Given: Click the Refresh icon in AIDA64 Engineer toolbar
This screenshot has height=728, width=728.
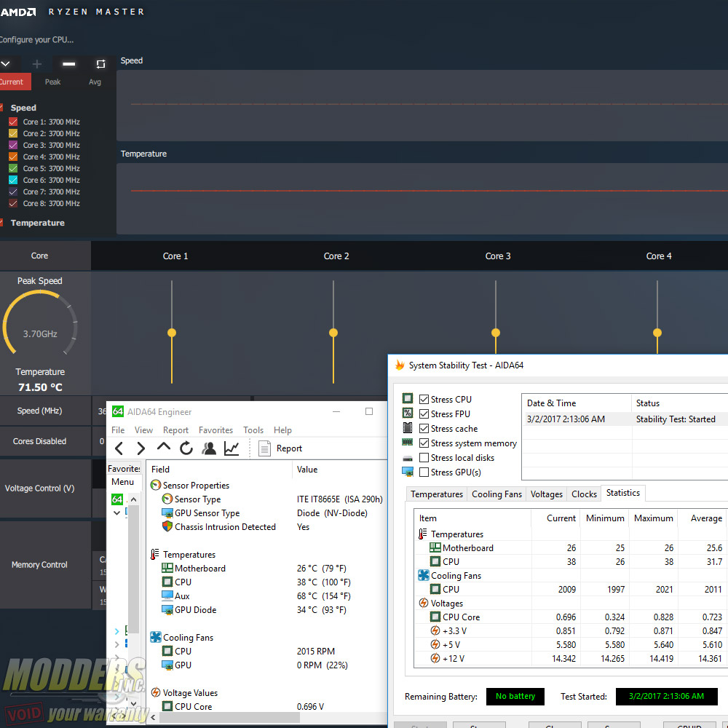Looking at the screenshot, I should (186, 448).
